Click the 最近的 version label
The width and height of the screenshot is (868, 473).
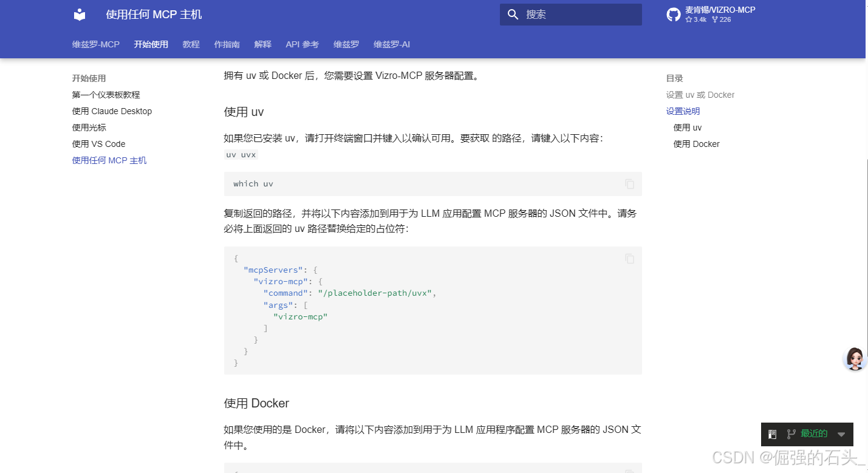tap(815, 434)
